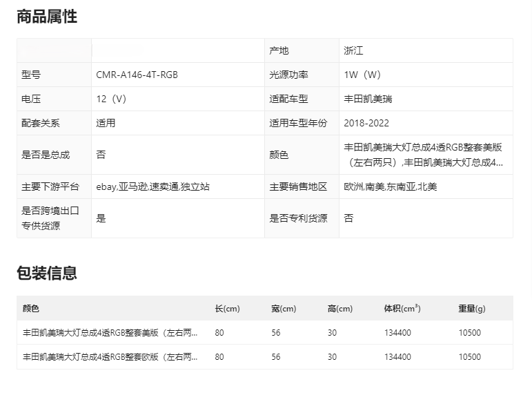532x393 pixels.
Task: Select the 整套欧版 row in packaging table
Action: pyautogui.click(x=110, y=357)
